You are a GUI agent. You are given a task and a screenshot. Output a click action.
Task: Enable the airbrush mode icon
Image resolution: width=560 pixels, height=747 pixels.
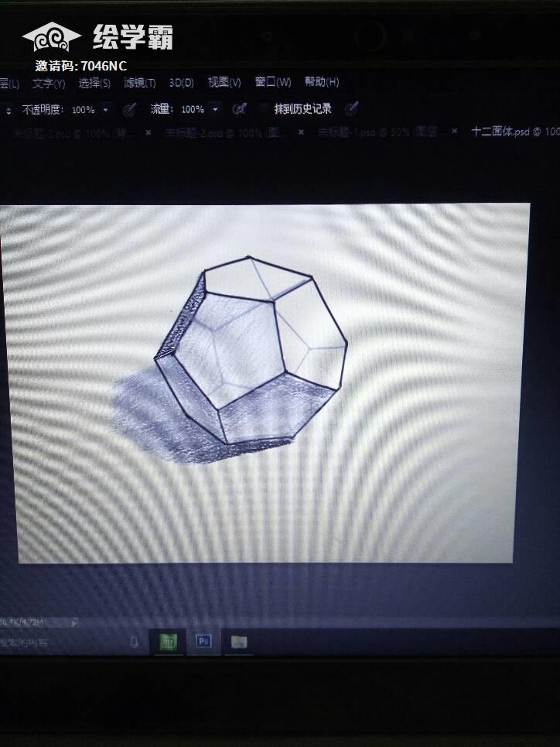click(x=240, y=109)
